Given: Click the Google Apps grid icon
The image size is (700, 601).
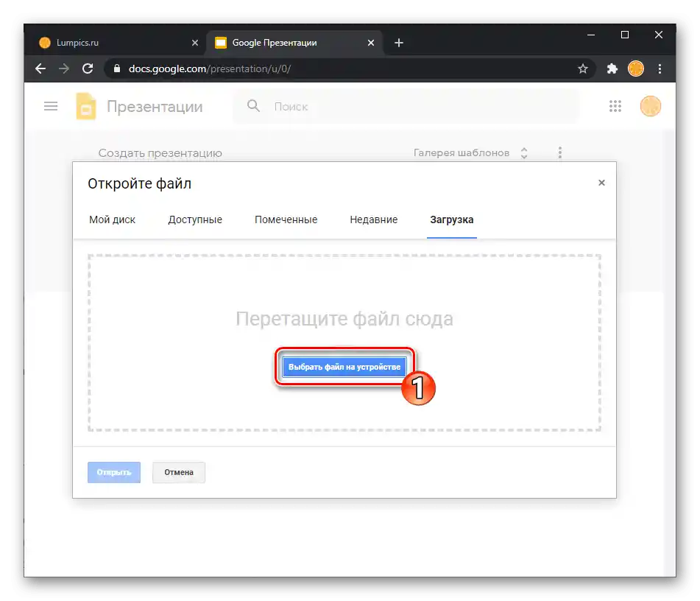Looking at the screenshot, I should pyautogui.click(x=615, y=105).
